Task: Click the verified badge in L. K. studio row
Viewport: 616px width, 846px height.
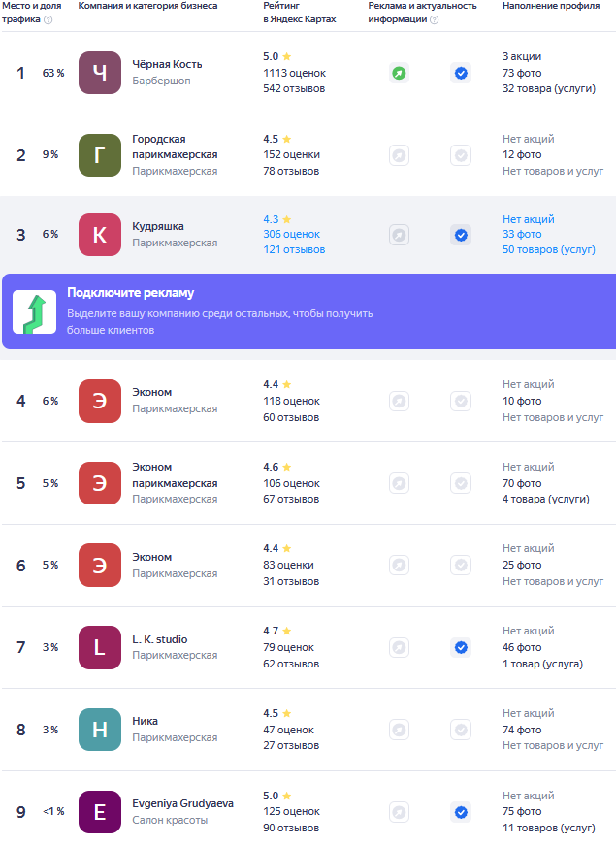Action: pos(461,647)
